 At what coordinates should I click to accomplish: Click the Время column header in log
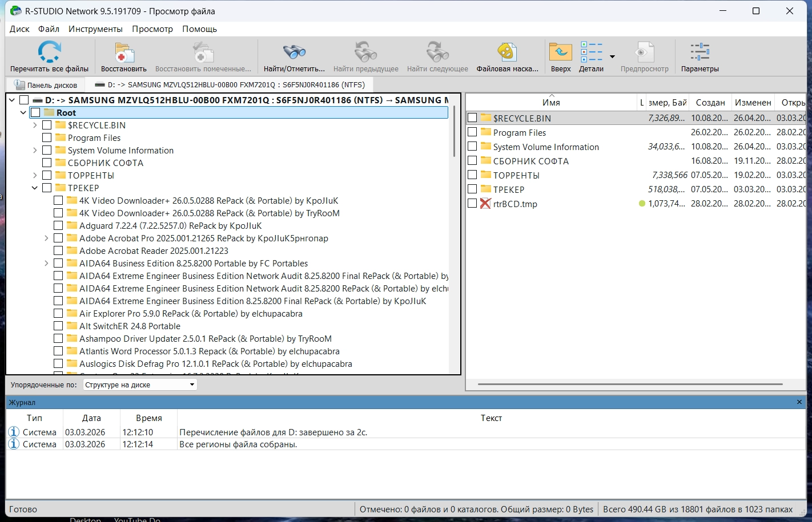click(148, 418)
